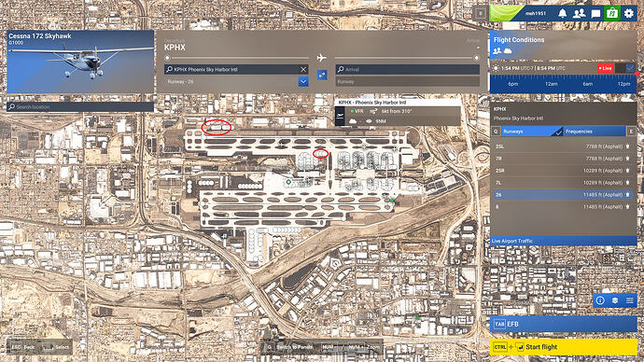The height and width of the screenshot is (362, 644).
Task: Open the map legend list icon
Action: pos(630,300)
